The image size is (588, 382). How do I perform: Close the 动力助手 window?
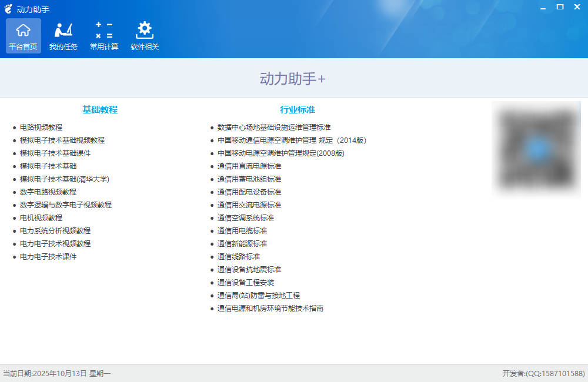(x=577, y=7)
